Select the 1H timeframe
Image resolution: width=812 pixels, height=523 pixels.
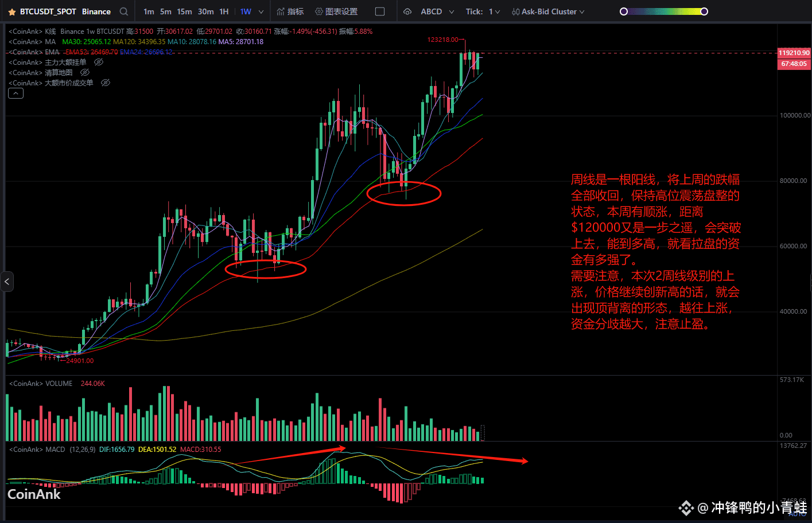(x=224, y=11)
